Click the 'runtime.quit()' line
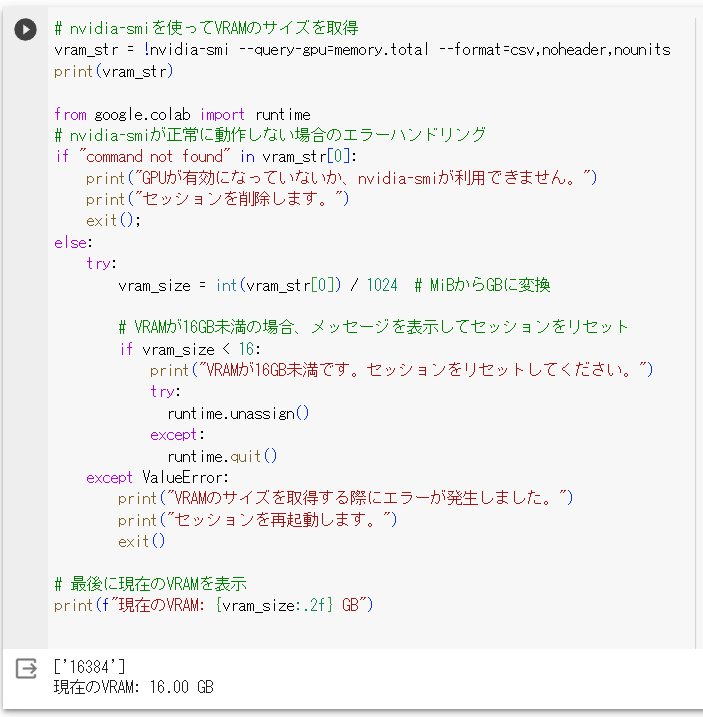 (222, 456)
